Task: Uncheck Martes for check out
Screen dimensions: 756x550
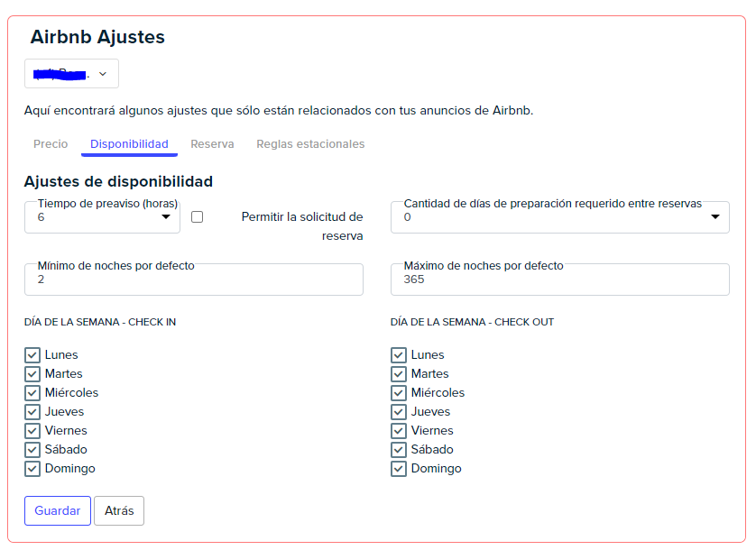Action: coord(399,374)
